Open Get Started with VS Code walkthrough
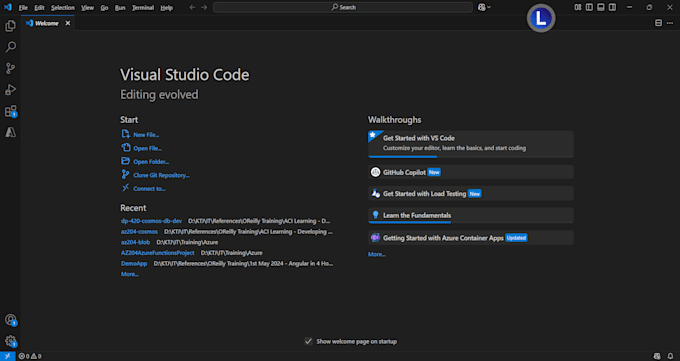 click(x=471, y=144)
